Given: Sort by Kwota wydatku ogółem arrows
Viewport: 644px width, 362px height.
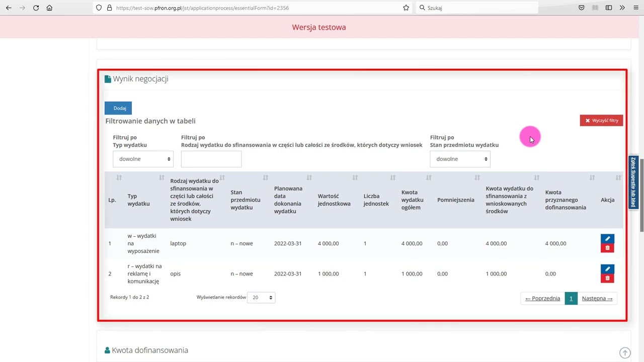Looking at the screenshot, I should tap(429, 177).
